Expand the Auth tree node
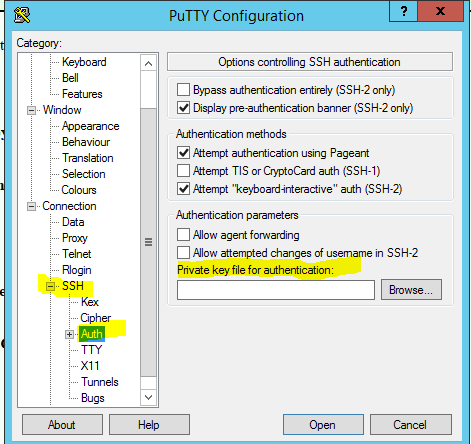Viewport: 471px width, 444px height. click(x=69, y=334)
